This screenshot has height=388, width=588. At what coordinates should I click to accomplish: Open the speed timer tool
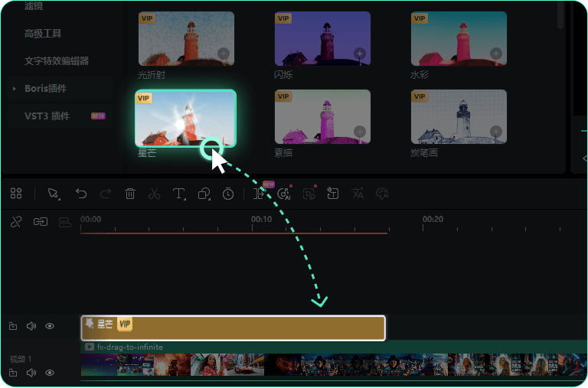pos(228,194)
